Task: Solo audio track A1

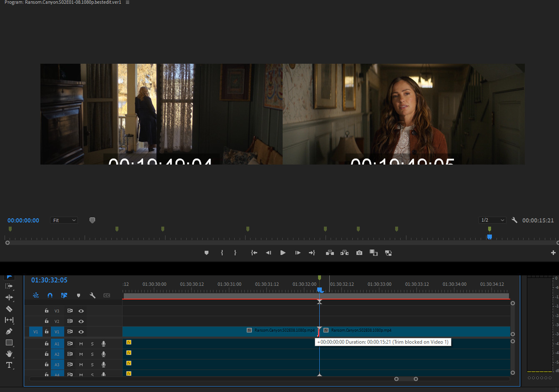Action: pos(92,344)
